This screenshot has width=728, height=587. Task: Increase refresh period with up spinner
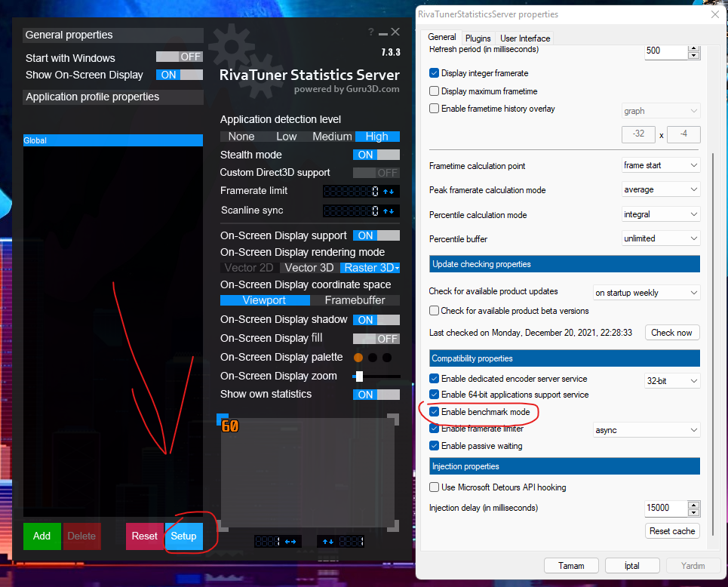point(693,48)
